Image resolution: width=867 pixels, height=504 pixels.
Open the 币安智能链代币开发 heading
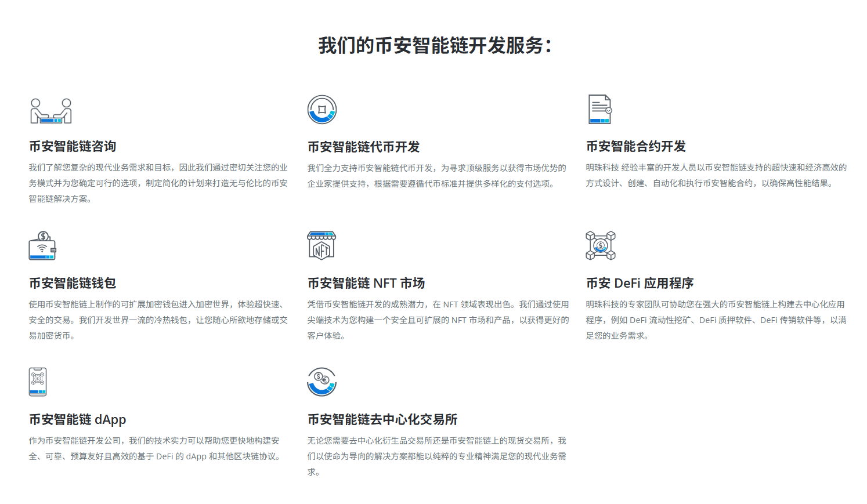363,147
